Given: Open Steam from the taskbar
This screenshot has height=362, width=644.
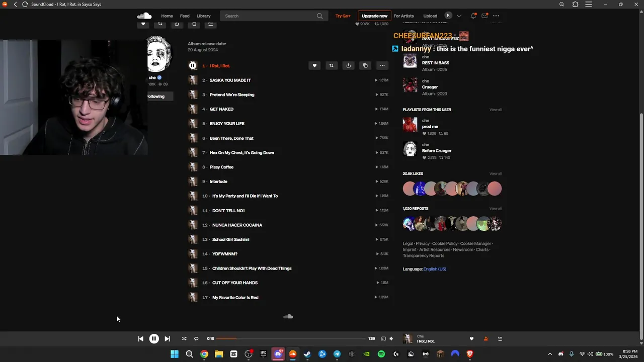Looking at the screenshot, I should coord(307,354).
